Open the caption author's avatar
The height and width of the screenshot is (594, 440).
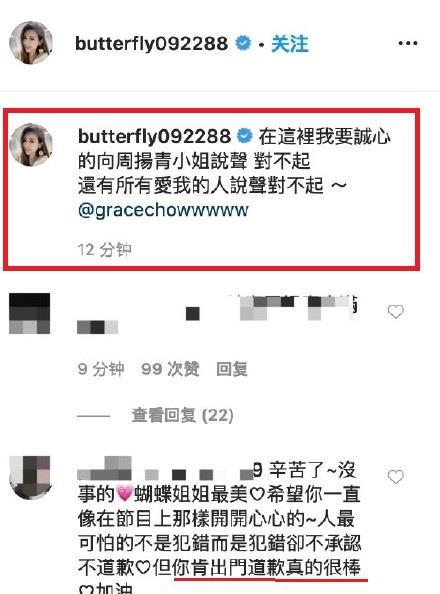pyautogui.click(x=31, y=145)
